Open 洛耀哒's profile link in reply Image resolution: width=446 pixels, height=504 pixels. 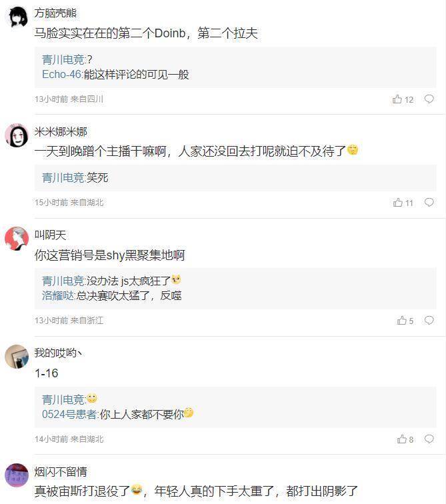[58, 295]
